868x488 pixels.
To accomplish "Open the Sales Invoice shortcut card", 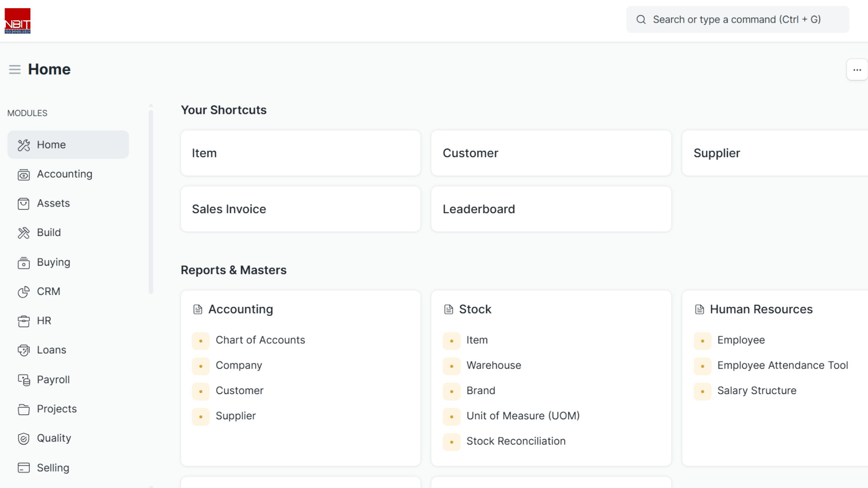I will click(x=300, y=209).
